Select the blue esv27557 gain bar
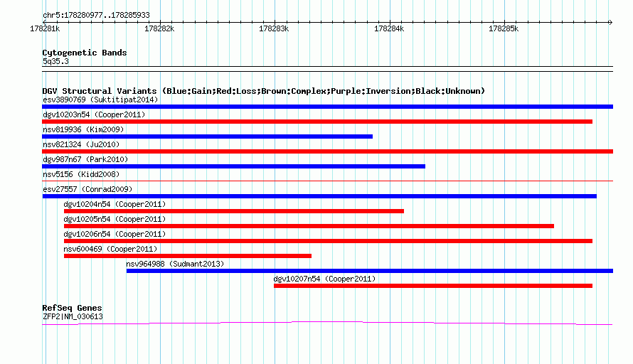This screenshot has height=364, width=633. pyautogui.click(x=319, y=196)
